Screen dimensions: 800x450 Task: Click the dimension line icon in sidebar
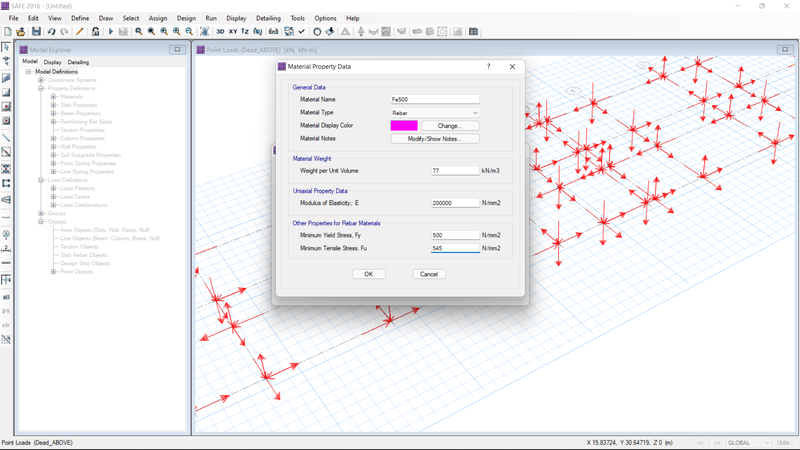(6, 248)
